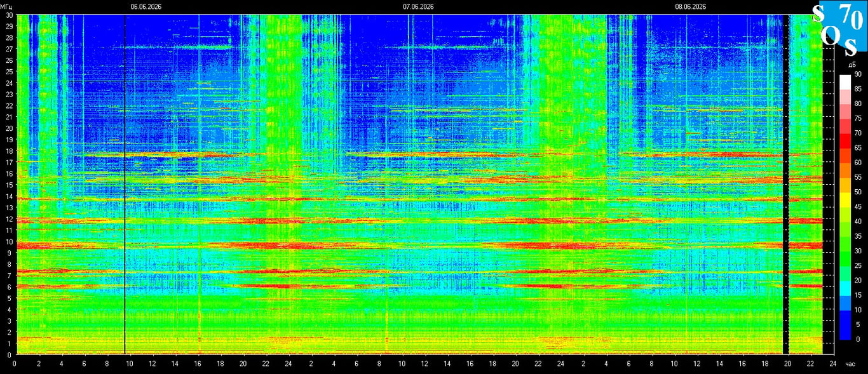
Task: Click the thick black dashed gap bar on 08.06.2026
Action: [785, 184]
